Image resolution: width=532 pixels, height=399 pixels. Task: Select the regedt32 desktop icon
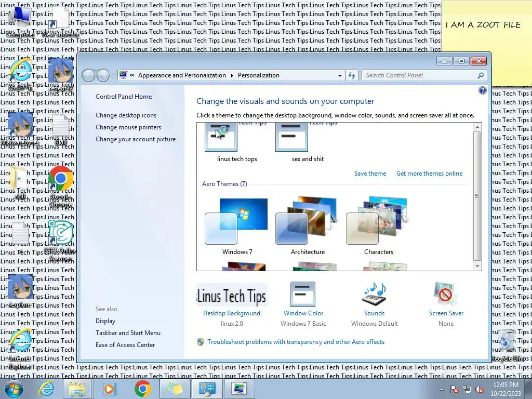coord(61,75)
